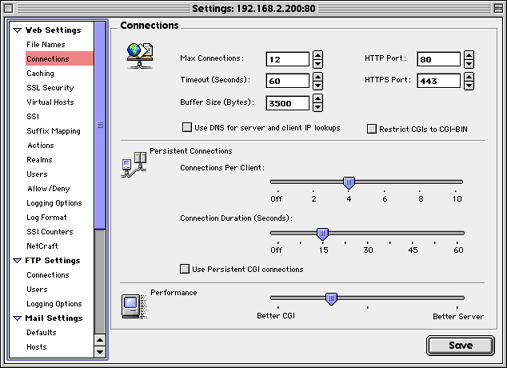Click the Max Connections input field
The image size is (507, 368).
tap(288, 60)
